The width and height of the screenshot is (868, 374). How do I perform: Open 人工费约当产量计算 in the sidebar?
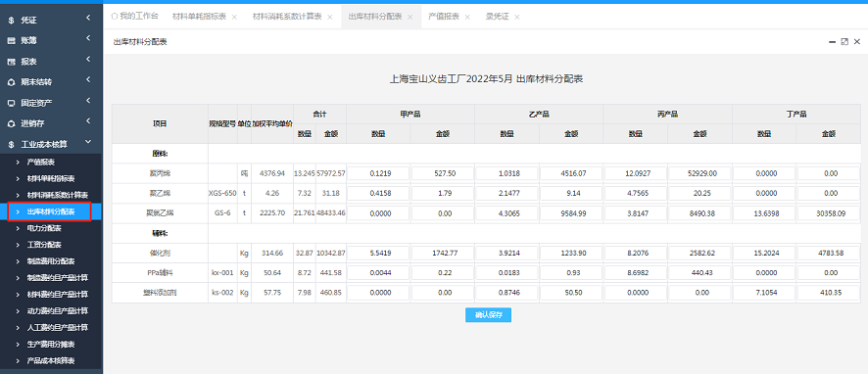[58, 328]
